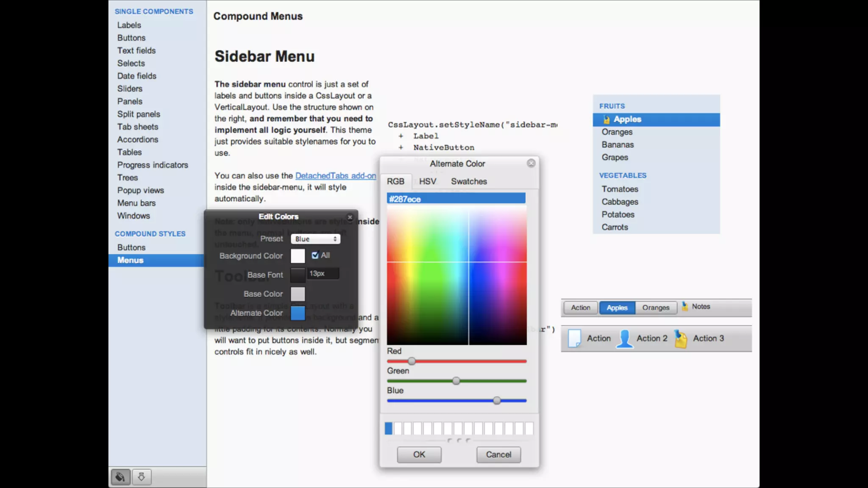Close the Edit Colors panel
This screenshot has width=868, height=488.
click(x=350, y=217)
